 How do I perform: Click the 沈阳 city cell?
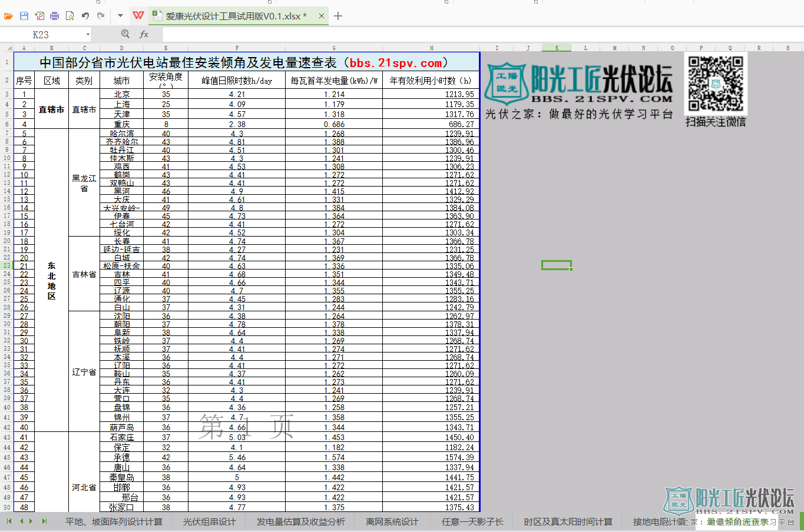[x=121, y=316]
